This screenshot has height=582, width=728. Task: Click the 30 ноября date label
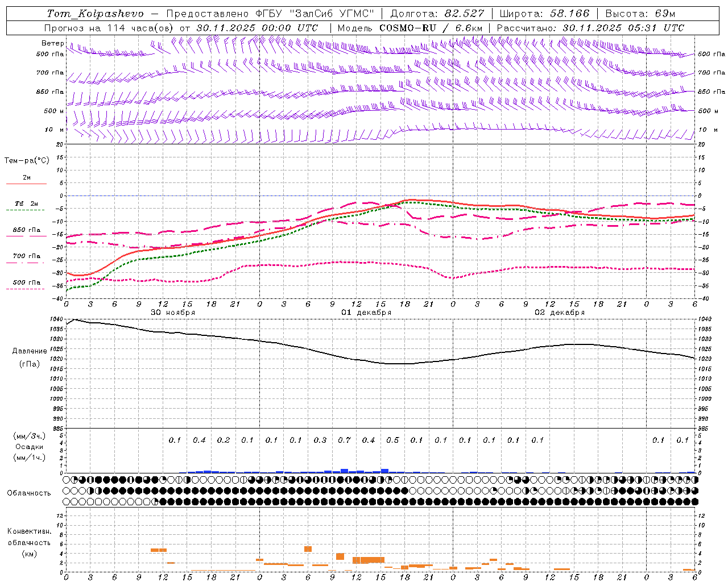coord(173,313)
